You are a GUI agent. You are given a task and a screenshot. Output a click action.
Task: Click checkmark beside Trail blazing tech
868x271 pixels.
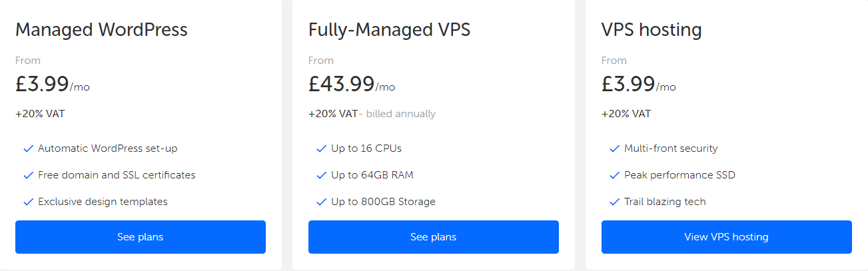tap(614, 202)
